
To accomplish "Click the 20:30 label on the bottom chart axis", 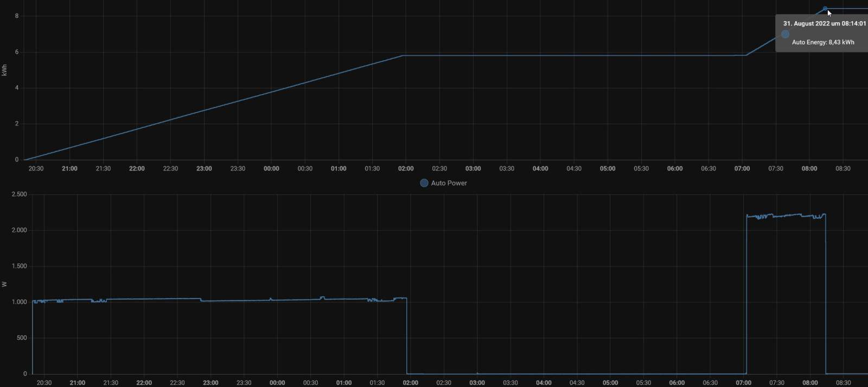I will tap(44, 383).
